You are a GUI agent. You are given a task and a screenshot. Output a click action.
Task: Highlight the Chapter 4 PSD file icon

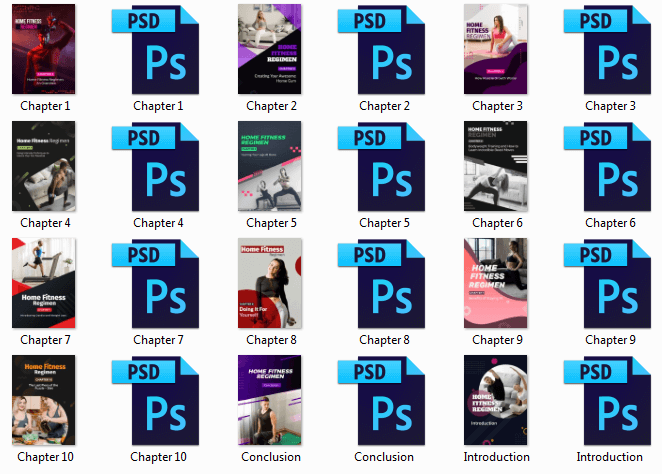pos(155,166)
